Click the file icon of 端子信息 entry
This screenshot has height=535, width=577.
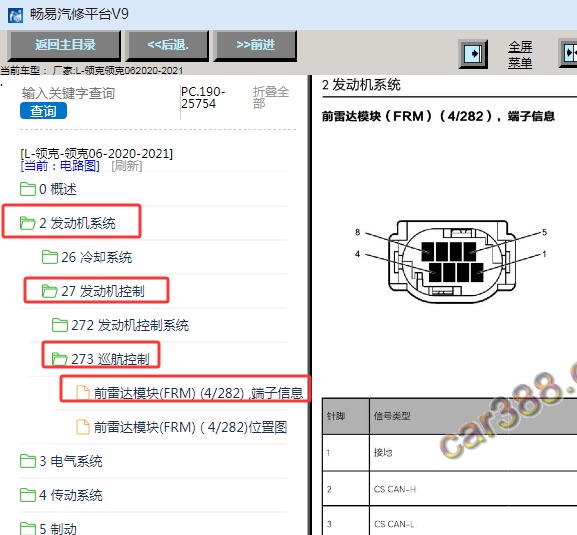pos(83,393)
